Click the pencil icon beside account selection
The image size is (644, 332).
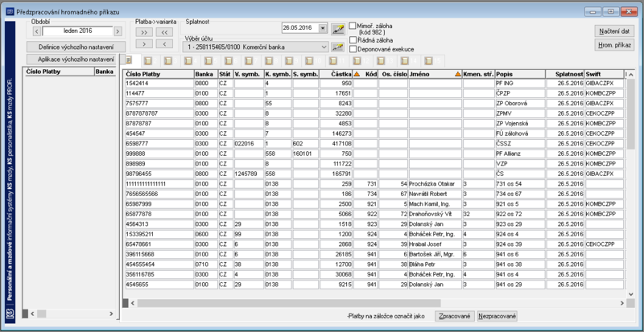tap(337, 47)
